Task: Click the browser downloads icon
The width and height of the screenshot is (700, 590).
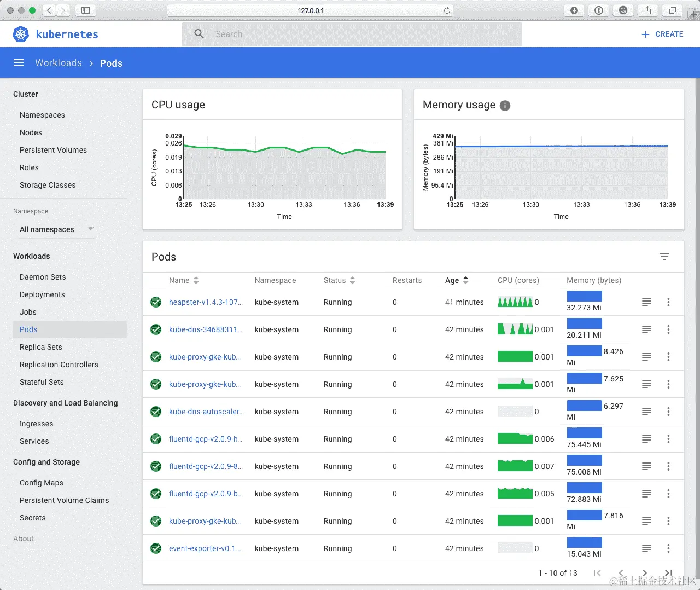Action: tap(574, 10)
